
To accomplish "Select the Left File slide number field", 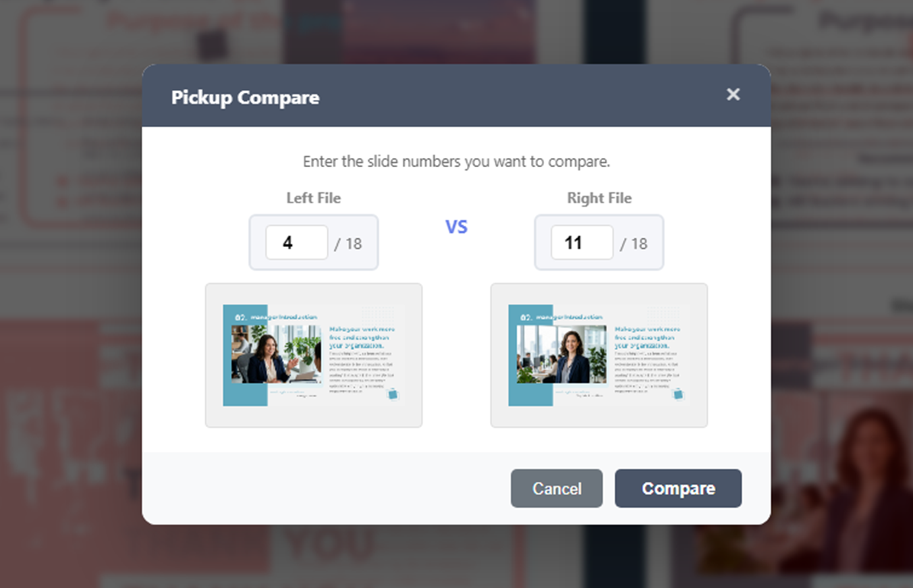I will coord(296,242).
